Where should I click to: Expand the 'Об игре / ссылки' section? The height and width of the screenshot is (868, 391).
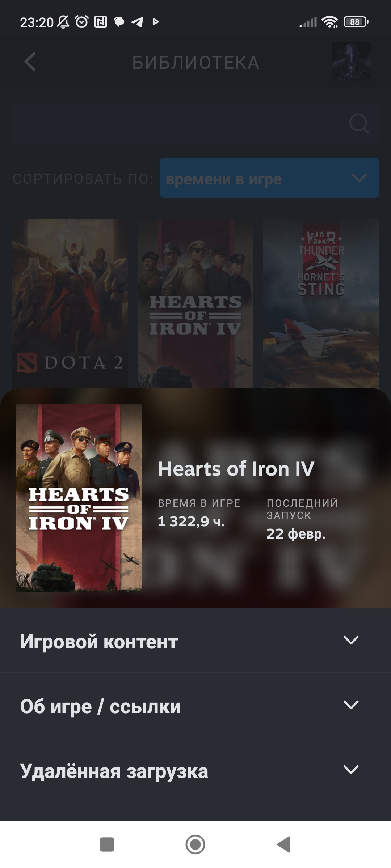(x=195, y=705)
